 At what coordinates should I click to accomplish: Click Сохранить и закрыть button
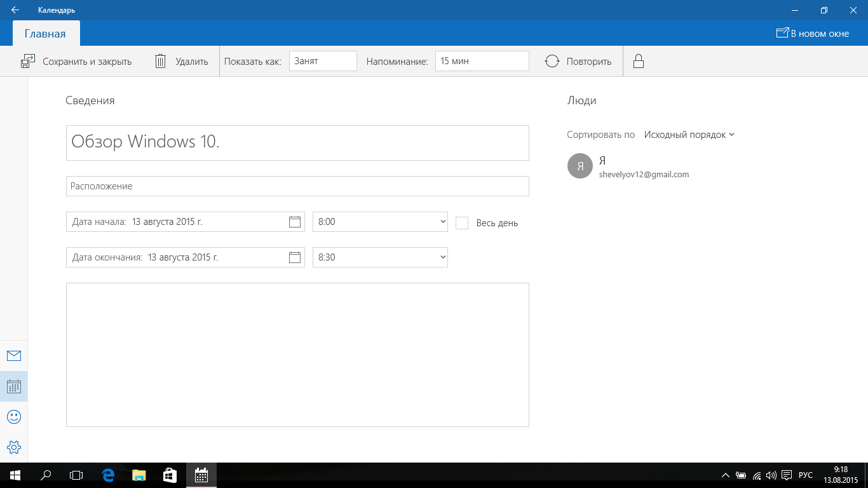tap(76, 62)
